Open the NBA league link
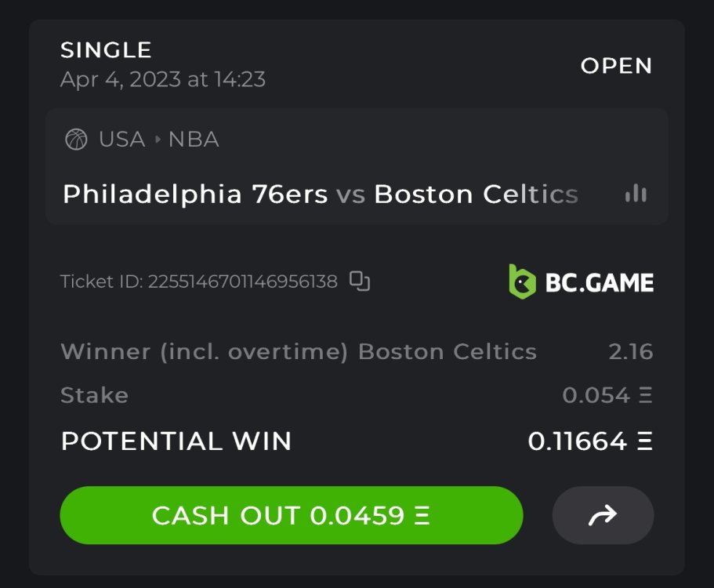Image resolution: width=714 pixels, height=588 pixels. click(x=194, y=140)
